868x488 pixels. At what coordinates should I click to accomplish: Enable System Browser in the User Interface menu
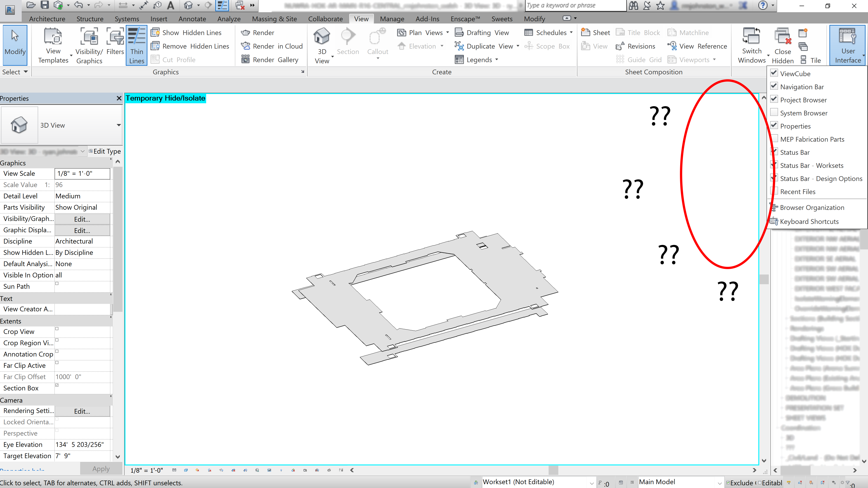click(x=774, y=113)
